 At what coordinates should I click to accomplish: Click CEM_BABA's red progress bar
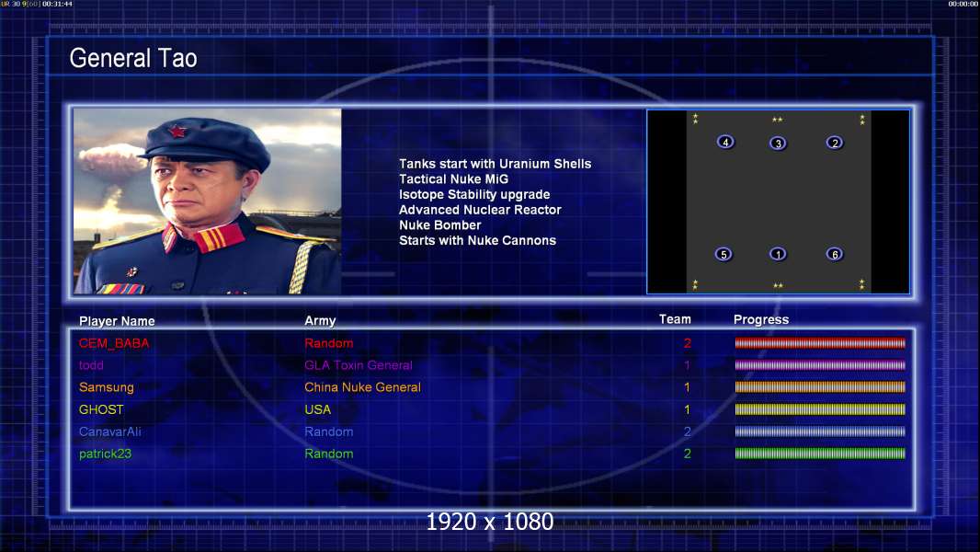[820, 342]
